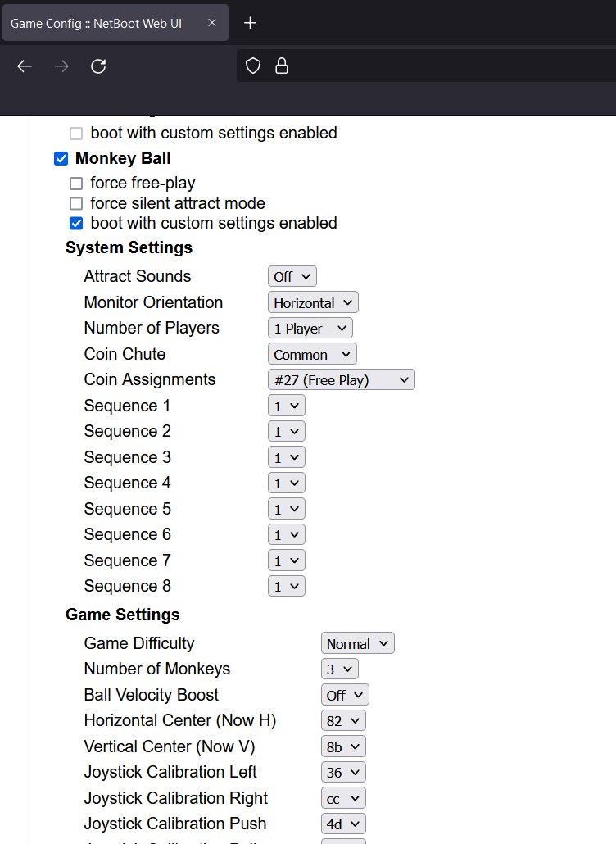The image size is (616, 844).
Task: Open the Sequence 7 dropdown
Action: coord(286,560)
